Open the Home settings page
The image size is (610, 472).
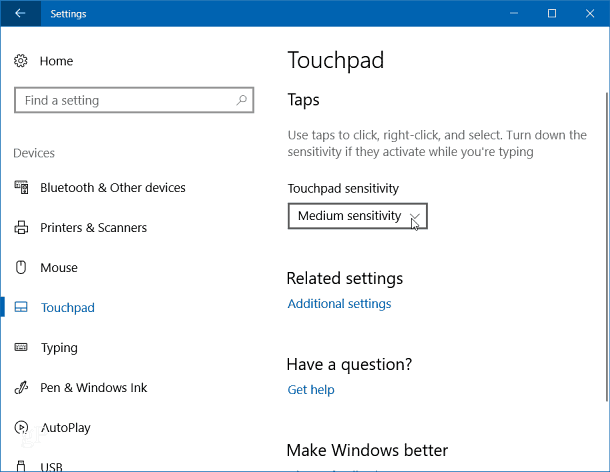pyautogui.click(x=56, y=61)
